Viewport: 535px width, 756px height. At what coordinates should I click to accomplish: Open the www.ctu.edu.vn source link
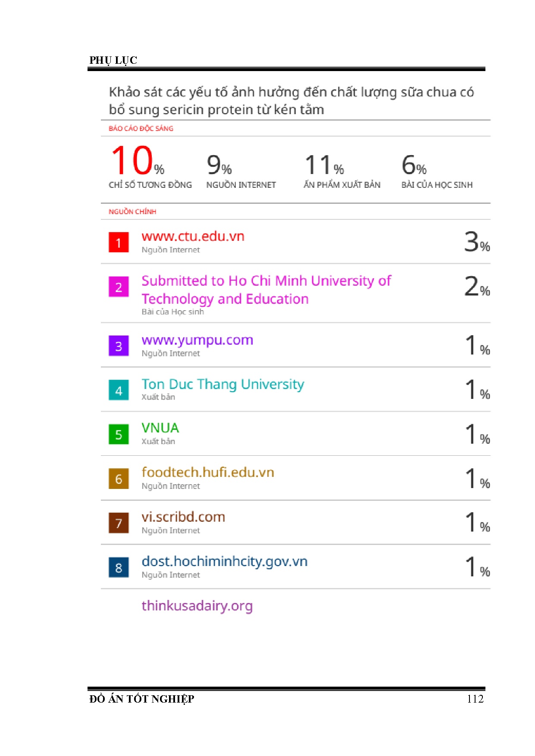(x=193, y=236)
